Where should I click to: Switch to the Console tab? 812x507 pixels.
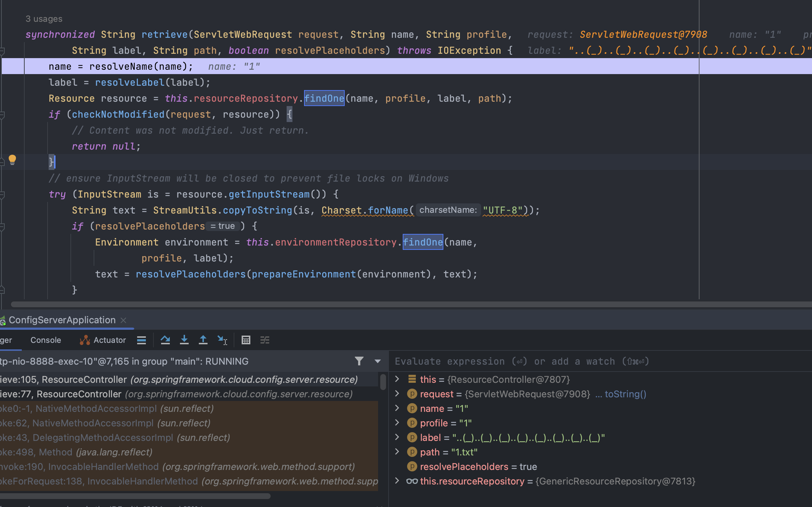click(46, 340)
